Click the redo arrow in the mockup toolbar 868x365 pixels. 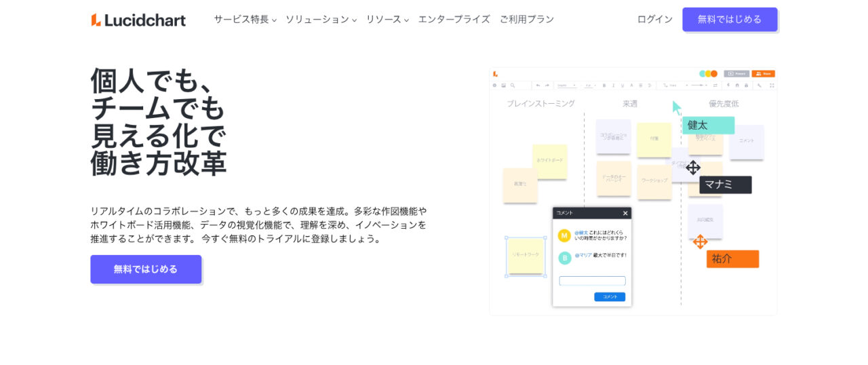[x=547, y=85]
